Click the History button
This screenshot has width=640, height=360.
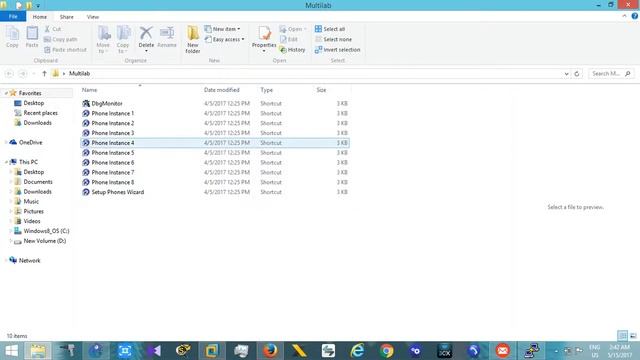(292, 49)
